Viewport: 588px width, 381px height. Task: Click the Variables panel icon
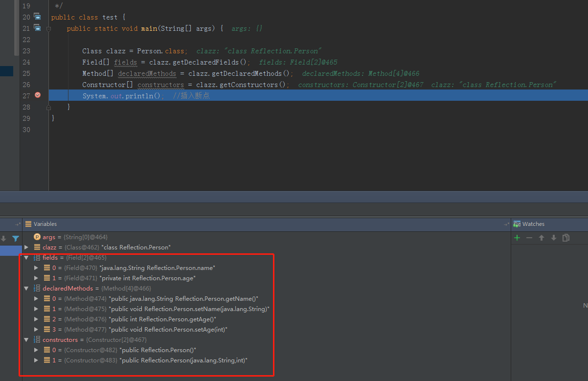(28, 224)
